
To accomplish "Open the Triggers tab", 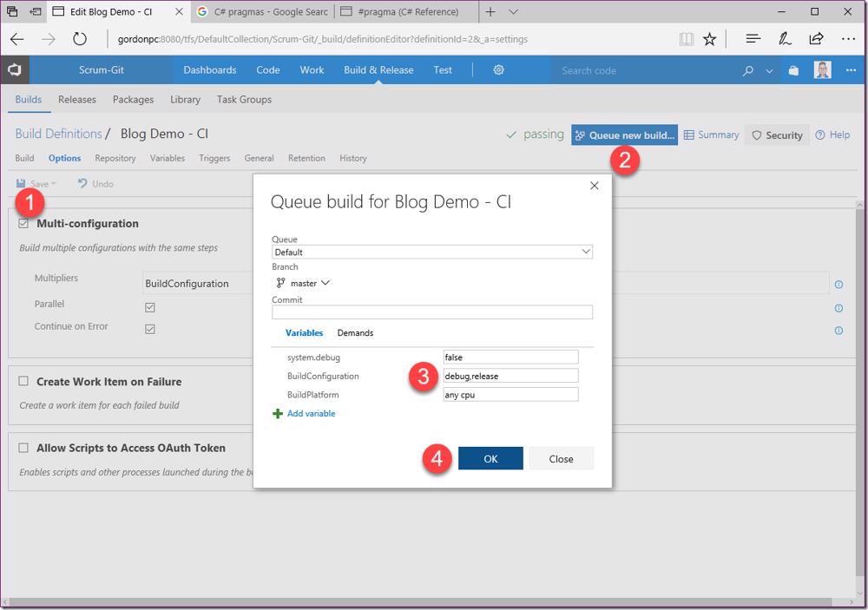I will pyautogui.click(x=214, y=158).
